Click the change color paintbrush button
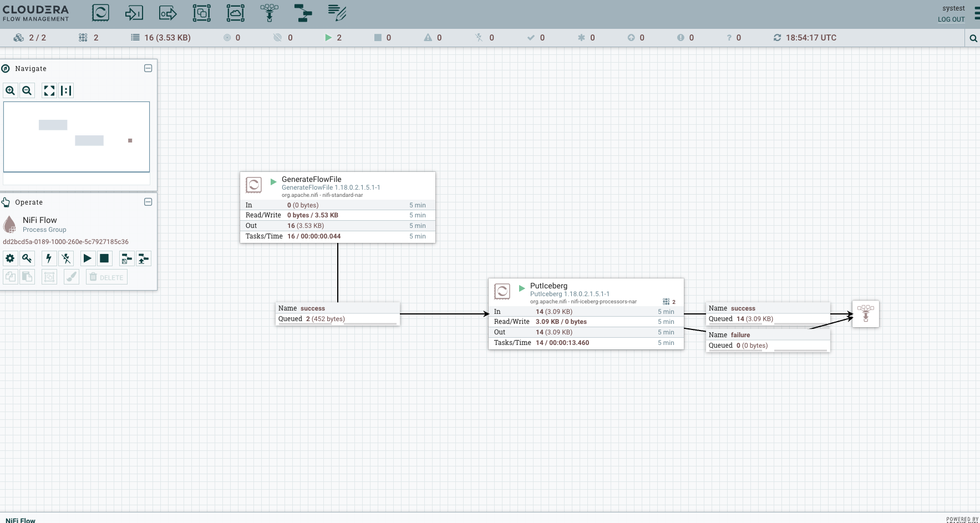This screenshot has height=523, width=980. point(72,277)
